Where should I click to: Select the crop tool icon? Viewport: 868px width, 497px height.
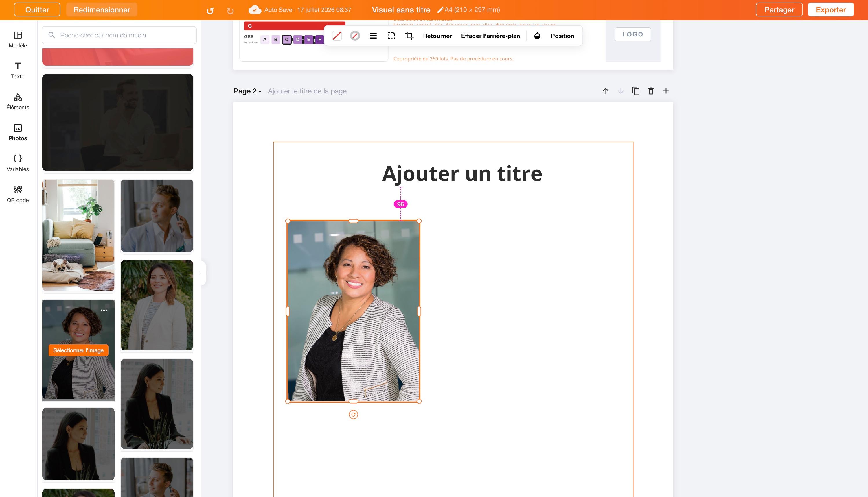click(409, 36)
